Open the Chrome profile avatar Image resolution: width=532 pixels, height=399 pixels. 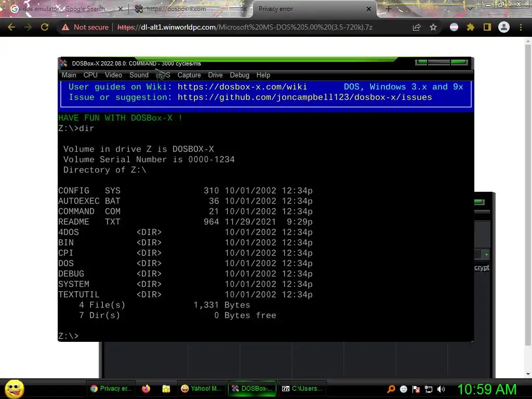(504, 27)
